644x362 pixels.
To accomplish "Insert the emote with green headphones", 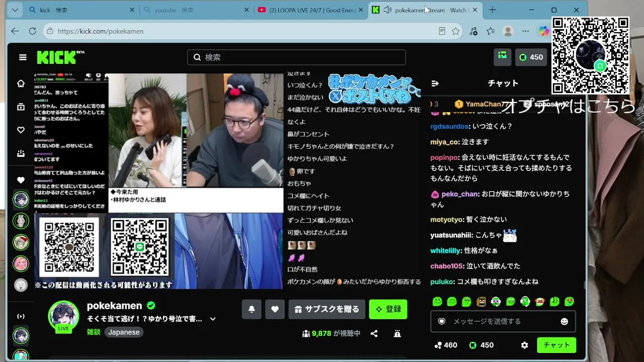I will [x=525, y=302].
